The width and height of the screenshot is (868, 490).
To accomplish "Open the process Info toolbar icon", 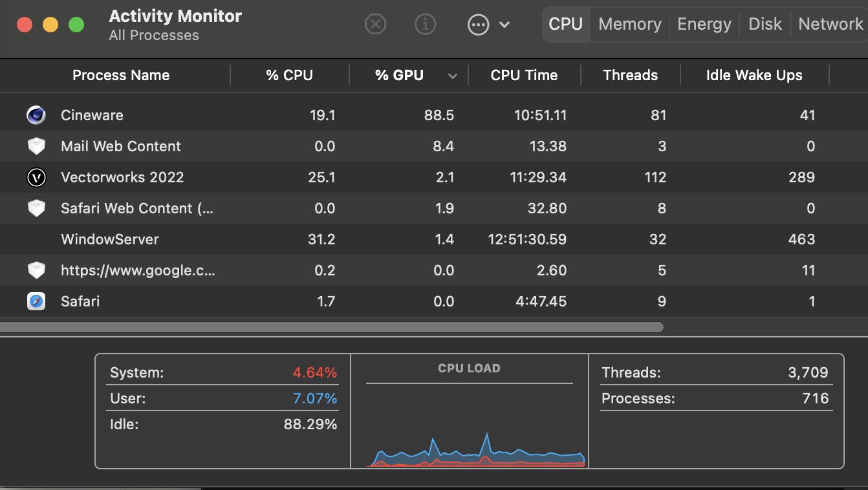I will click(x=425, y=25).
